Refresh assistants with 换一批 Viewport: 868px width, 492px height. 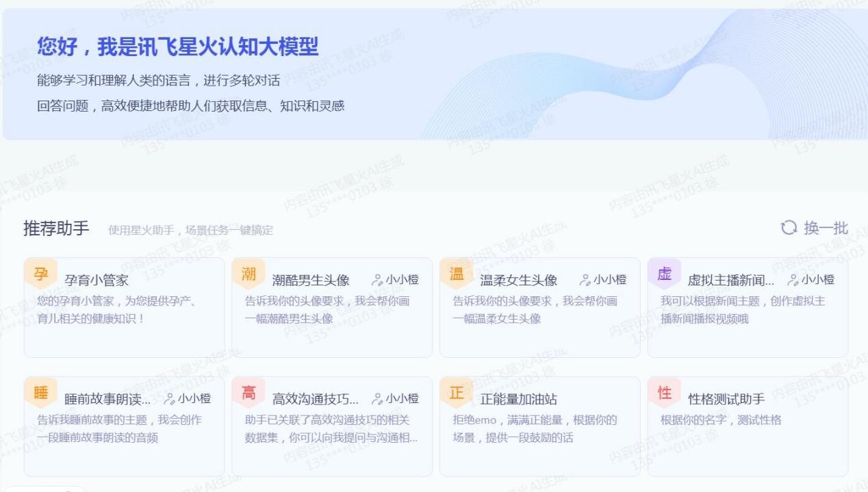pyautogui.click(x=815, y=228)
